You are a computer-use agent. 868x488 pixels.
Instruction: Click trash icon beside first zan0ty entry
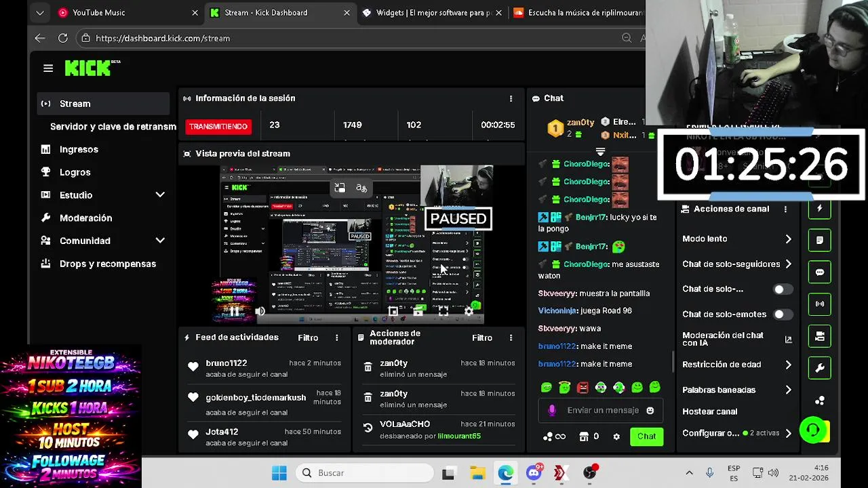click(x=368, y=367)
